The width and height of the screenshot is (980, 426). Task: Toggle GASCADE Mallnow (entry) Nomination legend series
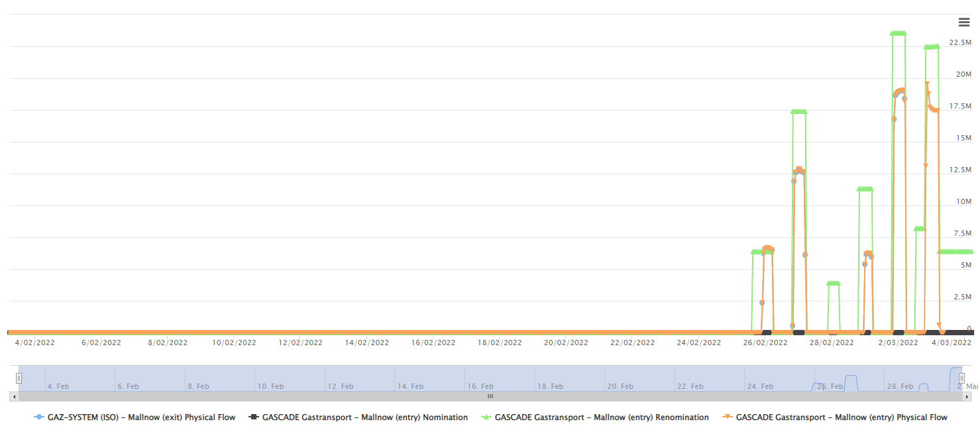click(358, 417)
